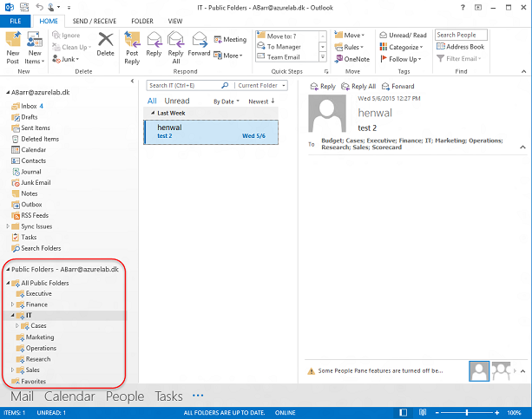Open OneNote from the Move group
The image size is (532, 419).
pos(352,59)
